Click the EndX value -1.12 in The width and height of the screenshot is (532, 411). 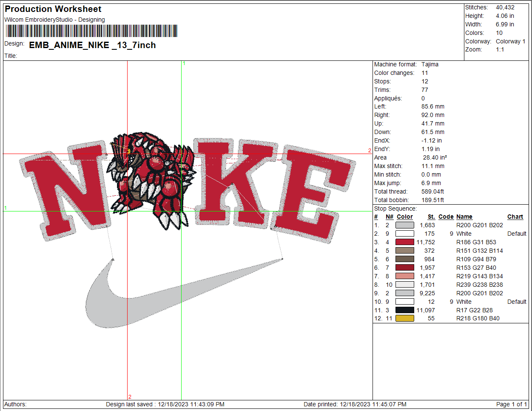(432, 140)
